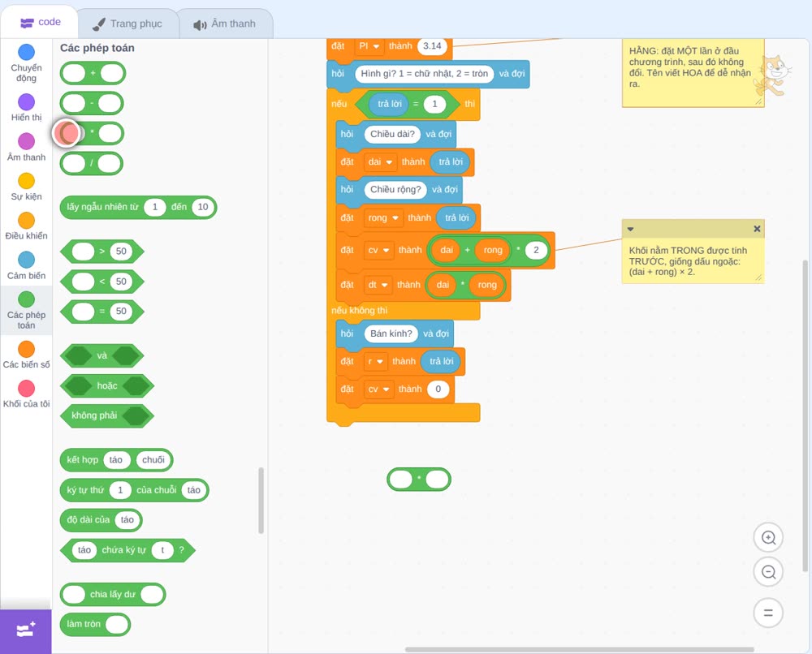
Task: Select the 'làm tròn' block
Action: pos(95,625)
